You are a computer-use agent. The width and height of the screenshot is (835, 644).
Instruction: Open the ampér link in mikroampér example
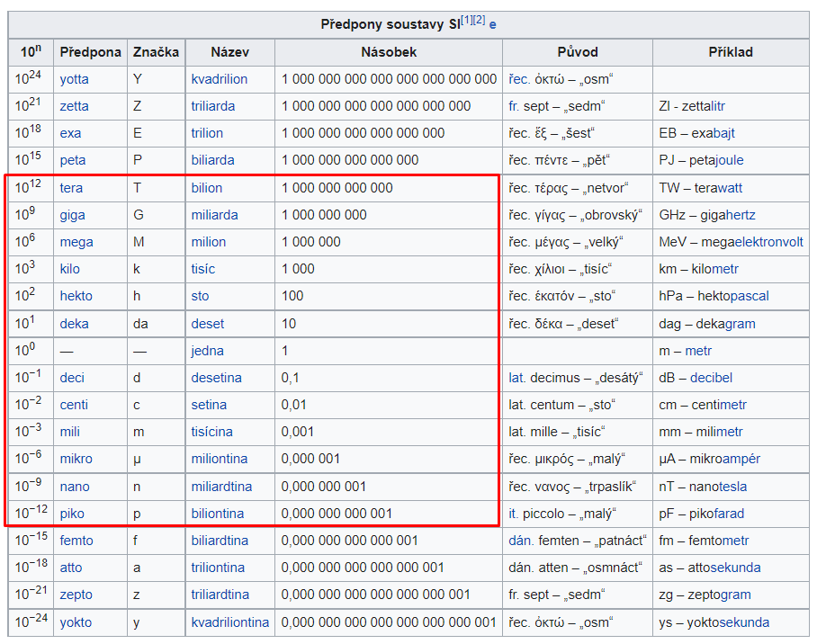[x=742, y=459]
